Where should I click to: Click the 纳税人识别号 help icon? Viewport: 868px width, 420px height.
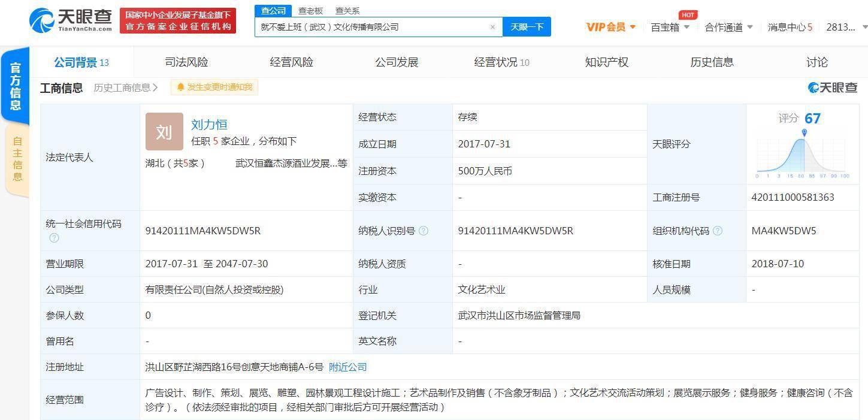(424, 231)
